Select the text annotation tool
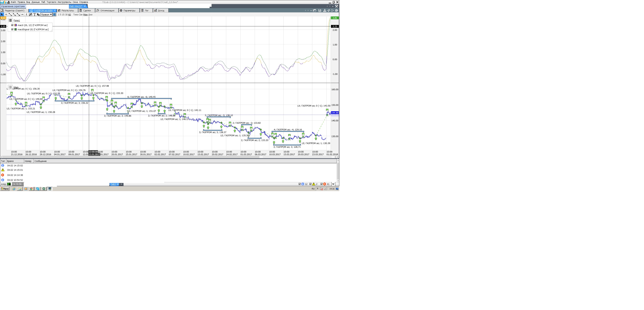 click(34, 15)
